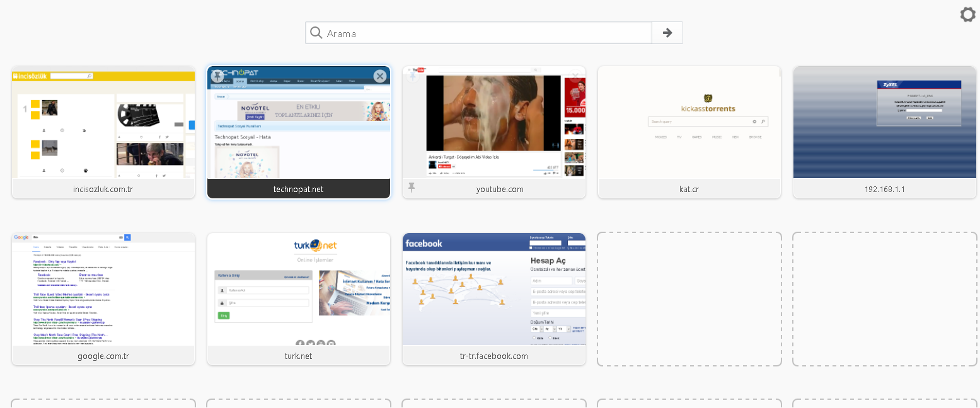The width and height of the screenshot is (980, 408).
Task: Open the tr-tr.facebook.com speed dial tile
Action: click(x=494, y=299)
